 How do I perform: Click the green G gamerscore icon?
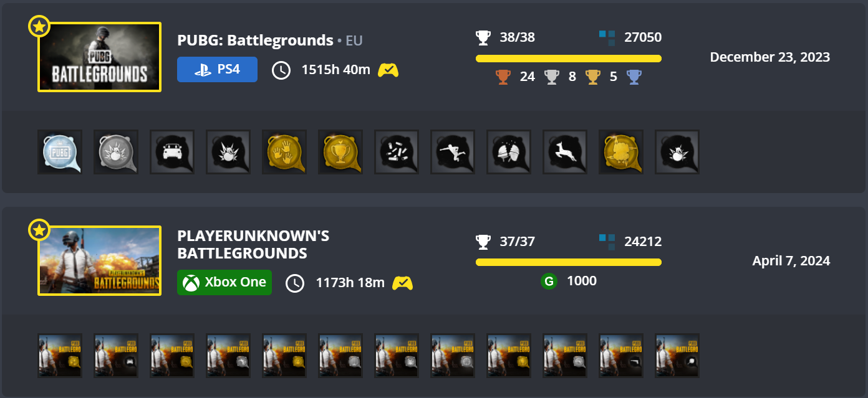(x=549, y=282)
